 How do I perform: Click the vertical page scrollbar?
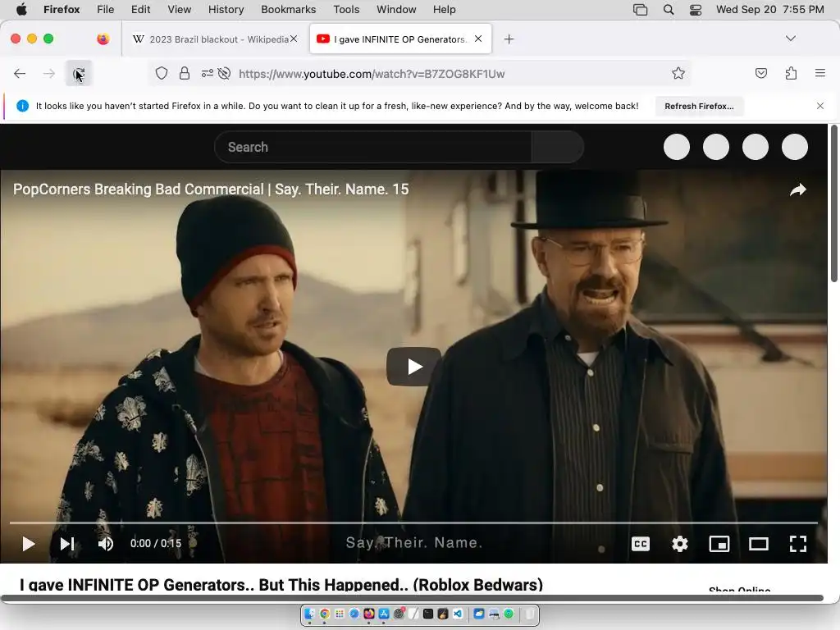point(833,203)
